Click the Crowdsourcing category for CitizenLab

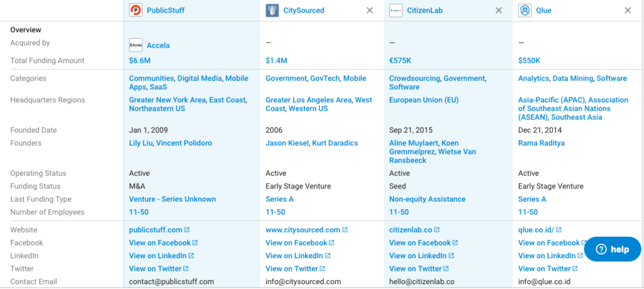[x=414, y=79]
